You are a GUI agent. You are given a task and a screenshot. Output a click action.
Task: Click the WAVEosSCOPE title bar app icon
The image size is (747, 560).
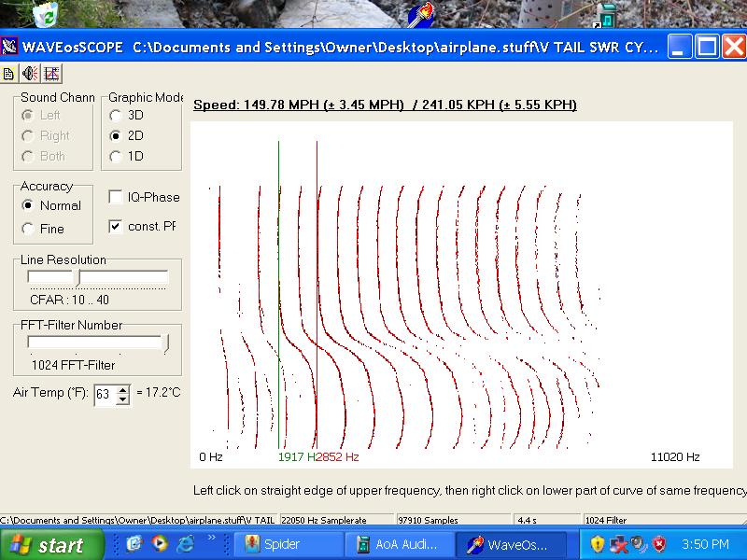coord(10,46)
